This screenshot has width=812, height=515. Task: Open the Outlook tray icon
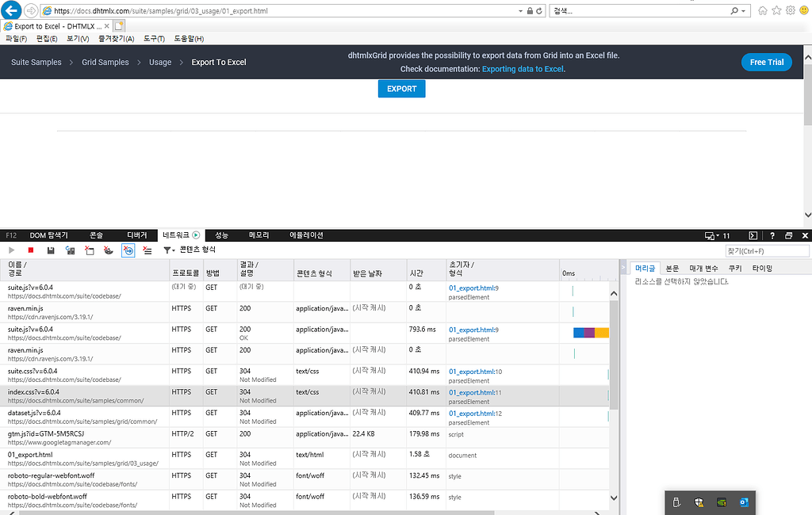pyautogui.click(x=744, y=502)
